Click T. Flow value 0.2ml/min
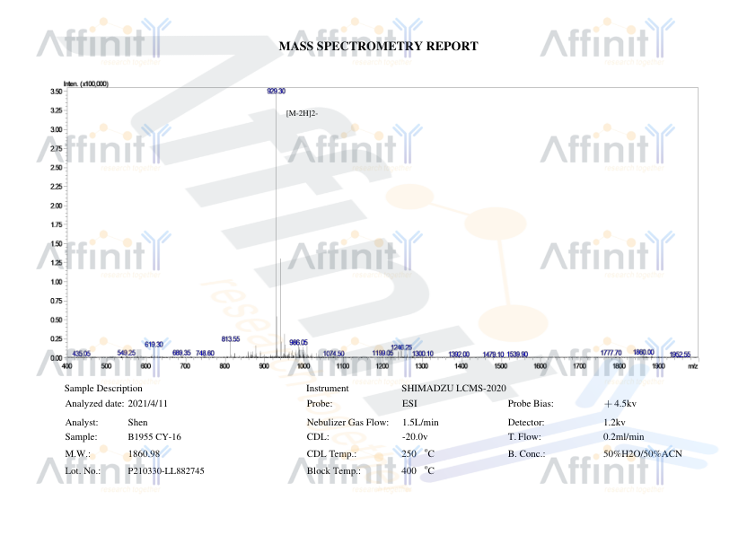This screenshot has height=535, width=756. click(x=623, y=437)
